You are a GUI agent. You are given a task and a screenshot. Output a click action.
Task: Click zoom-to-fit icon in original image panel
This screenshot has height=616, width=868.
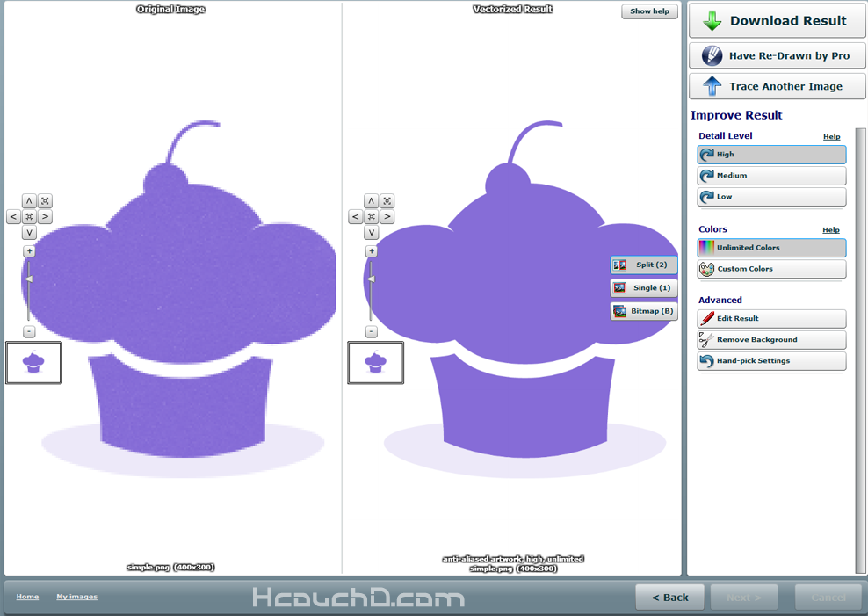point(45,201)
